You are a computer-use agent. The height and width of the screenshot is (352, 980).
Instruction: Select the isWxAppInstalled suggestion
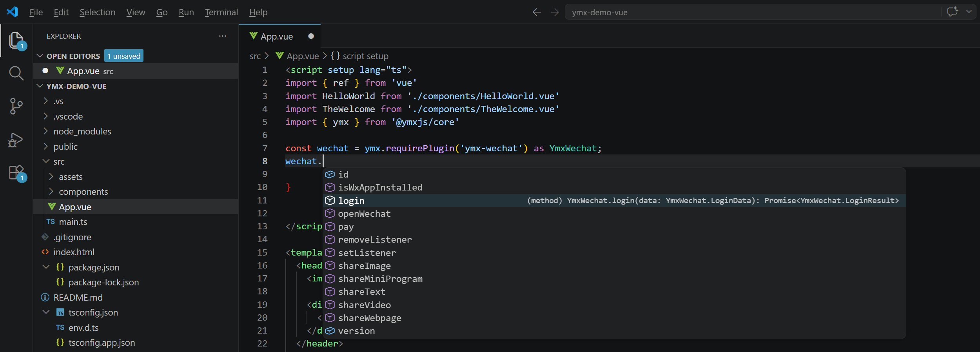click(x=614, y=187)
